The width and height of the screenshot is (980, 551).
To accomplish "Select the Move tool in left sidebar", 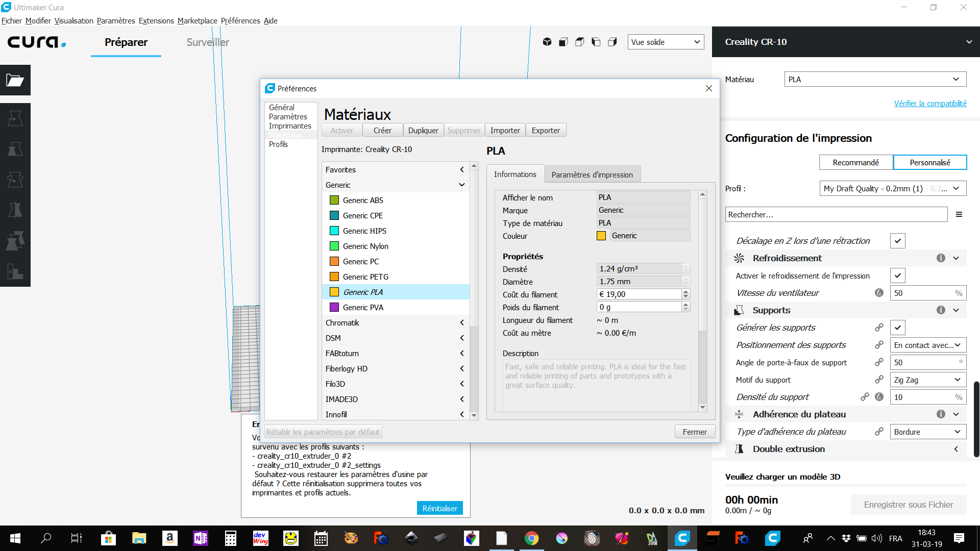I will pos(15,118).
